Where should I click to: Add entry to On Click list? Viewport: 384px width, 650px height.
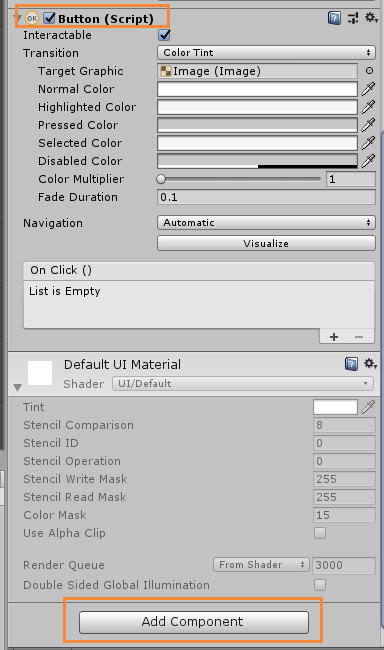[x=334, y=337]
